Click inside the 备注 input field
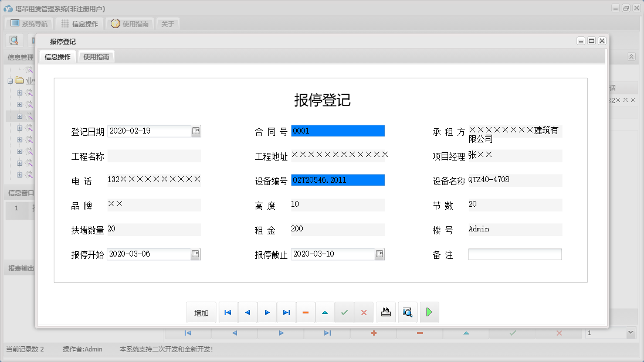Image resolution: width=644 pixels, height=362 pixels. coord(514,254)
